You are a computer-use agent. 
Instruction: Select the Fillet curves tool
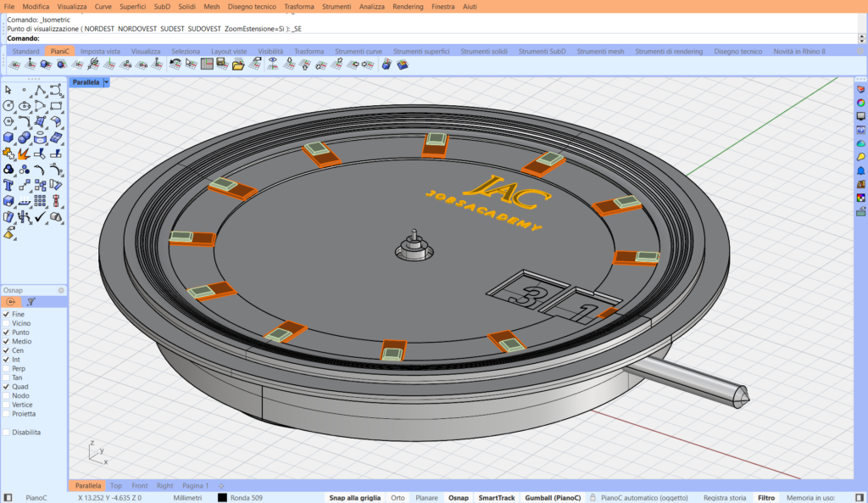(x=25, y=122)
